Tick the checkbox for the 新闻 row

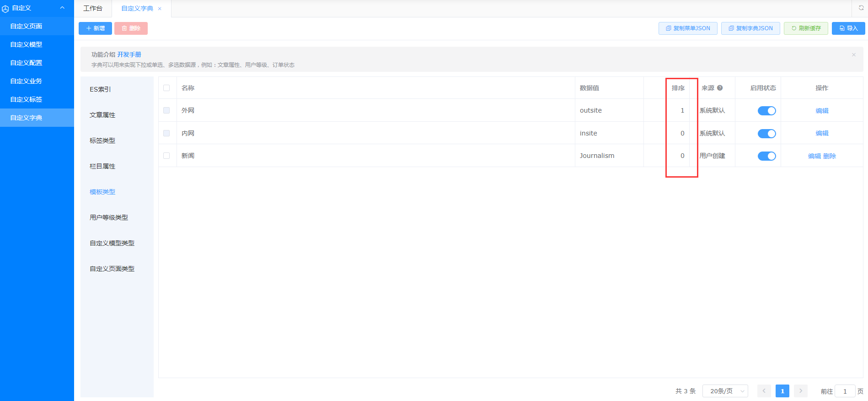pos(166,156)
